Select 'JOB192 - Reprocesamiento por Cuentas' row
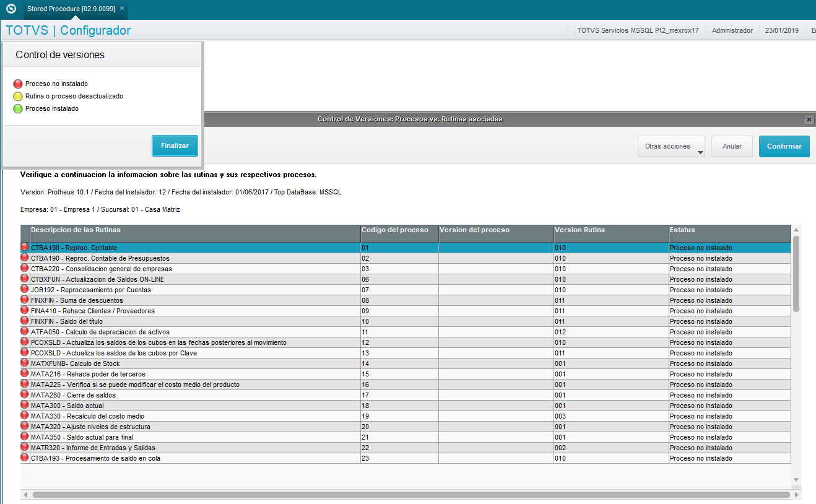 [x=406, y=290]
